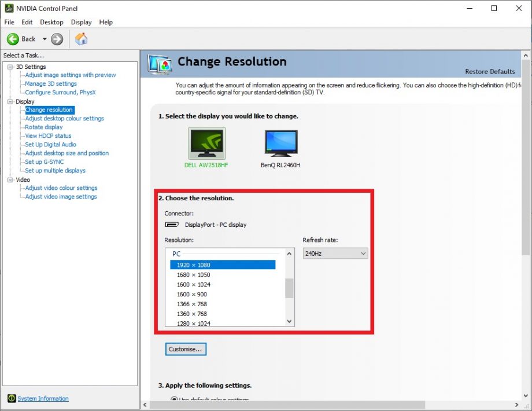Click Restore Defaults link

pos(490,72)
